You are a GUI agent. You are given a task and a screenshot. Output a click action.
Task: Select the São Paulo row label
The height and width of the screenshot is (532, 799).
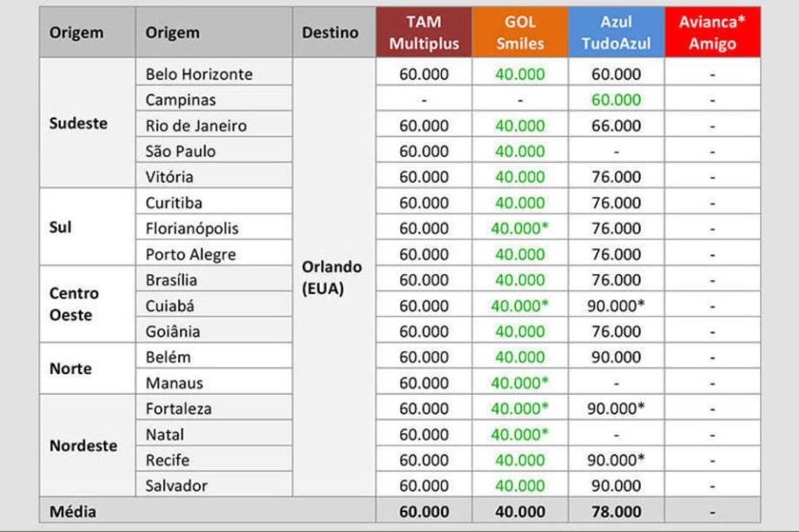(x=181, y=152)
